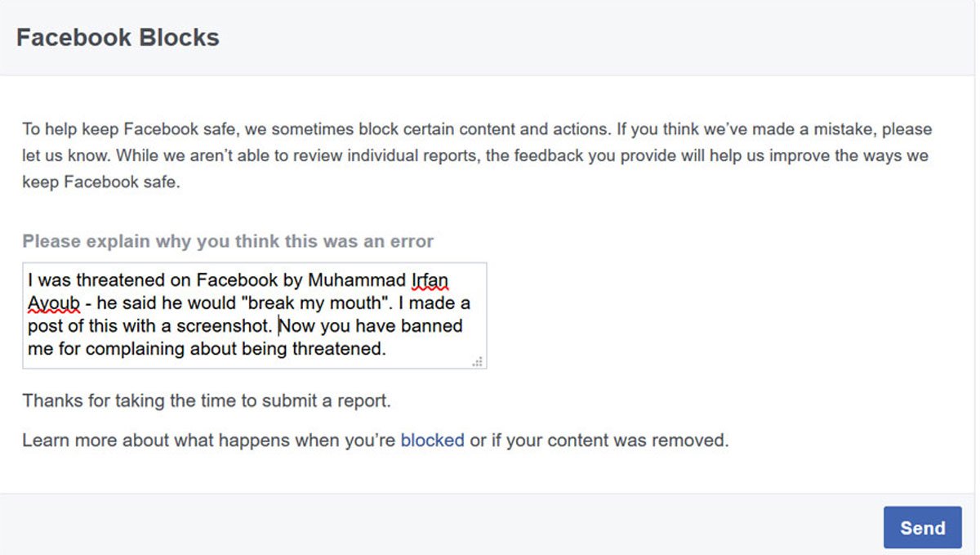Viewport: 980px width, 555px height.
Task: Place cursor after "being threatened." in textarea
Action: pos(385,349)
